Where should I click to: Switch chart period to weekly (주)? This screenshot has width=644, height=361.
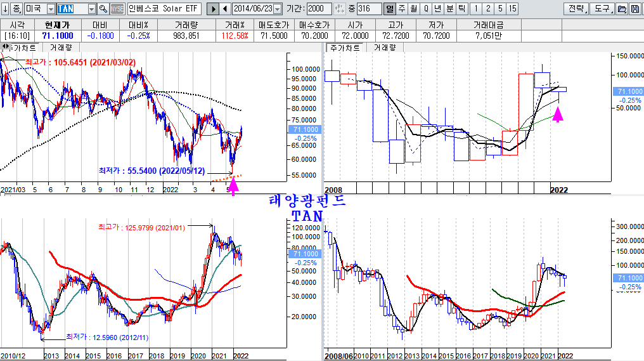pyautogui.click(x=401, y=9)
